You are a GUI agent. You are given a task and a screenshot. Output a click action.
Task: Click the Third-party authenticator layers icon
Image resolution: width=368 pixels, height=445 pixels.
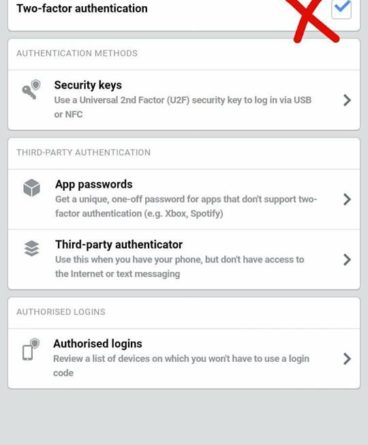coord(32,248)
